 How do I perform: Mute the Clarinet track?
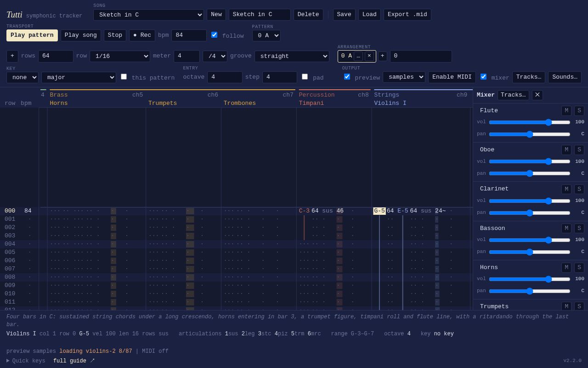coord(566,189)
